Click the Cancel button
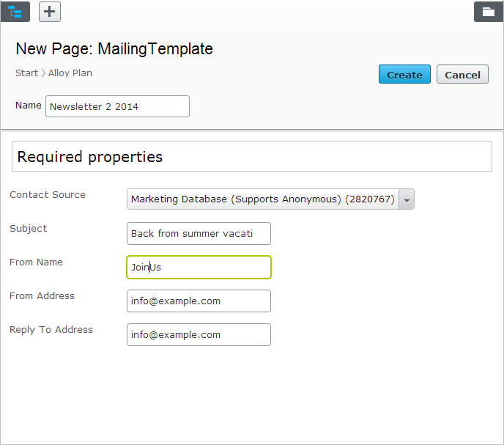Viewport: 504px width, 445px height. 462,74
